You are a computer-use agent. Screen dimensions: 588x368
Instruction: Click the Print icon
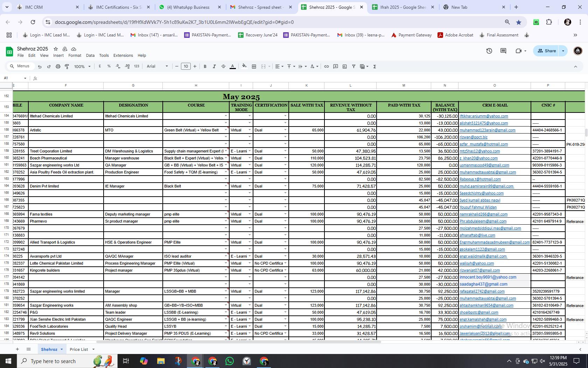[x=58, y=67]
